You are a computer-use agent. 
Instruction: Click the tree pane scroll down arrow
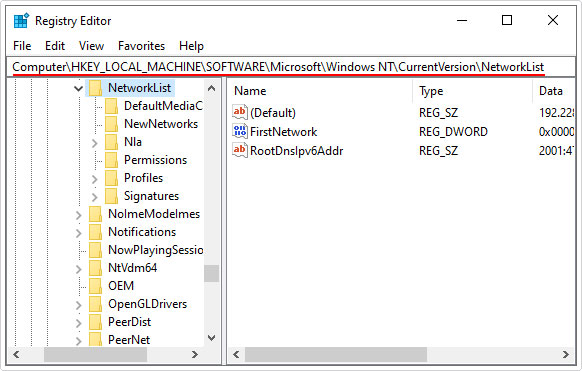pyautogui.click(x=212, y=338)
